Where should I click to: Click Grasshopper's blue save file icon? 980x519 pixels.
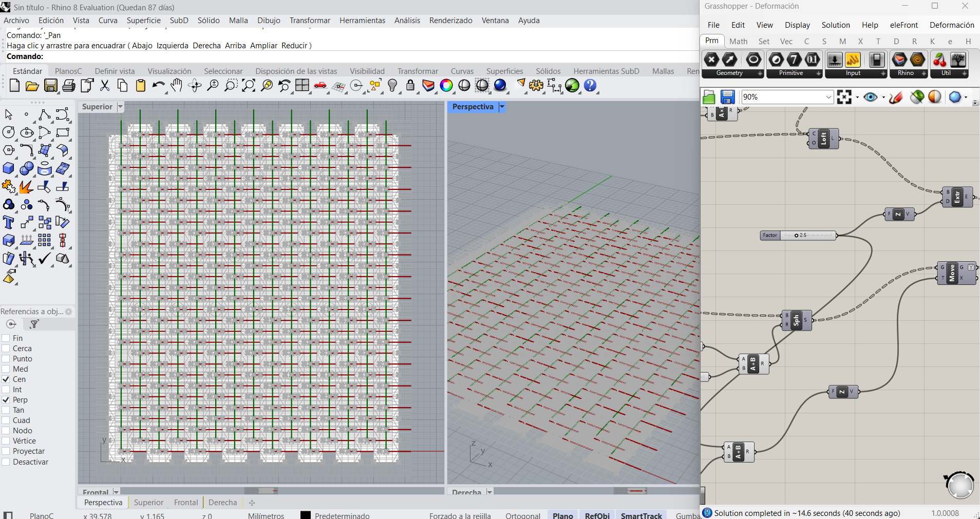(727, 97)
